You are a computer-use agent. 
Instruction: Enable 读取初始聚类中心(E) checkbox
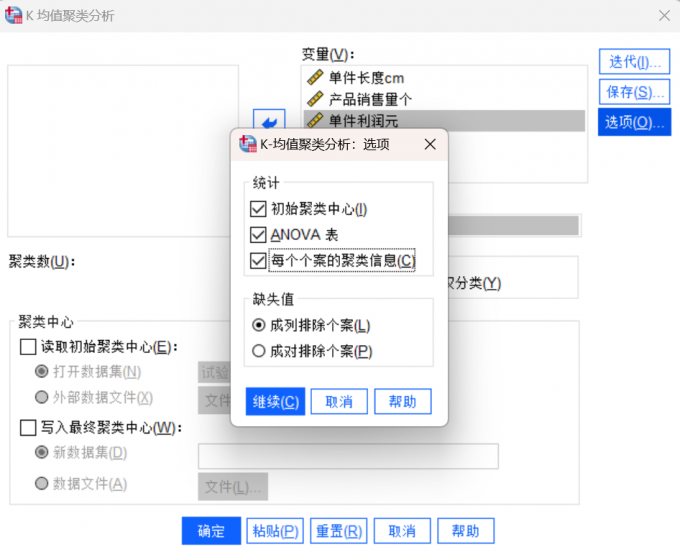28,347
